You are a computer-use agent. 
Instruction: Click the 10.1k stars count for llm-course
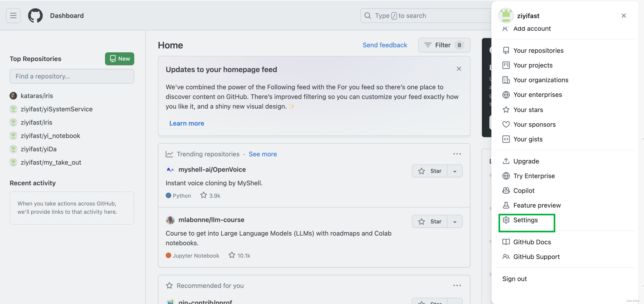pyautogui.click(x=239, y=255)
